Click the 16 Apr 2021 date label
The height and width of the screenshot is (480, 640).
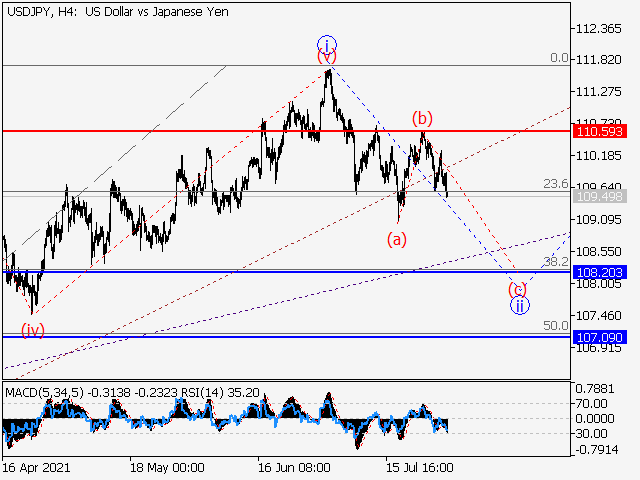pyautogui.click(x=36, y=468)
